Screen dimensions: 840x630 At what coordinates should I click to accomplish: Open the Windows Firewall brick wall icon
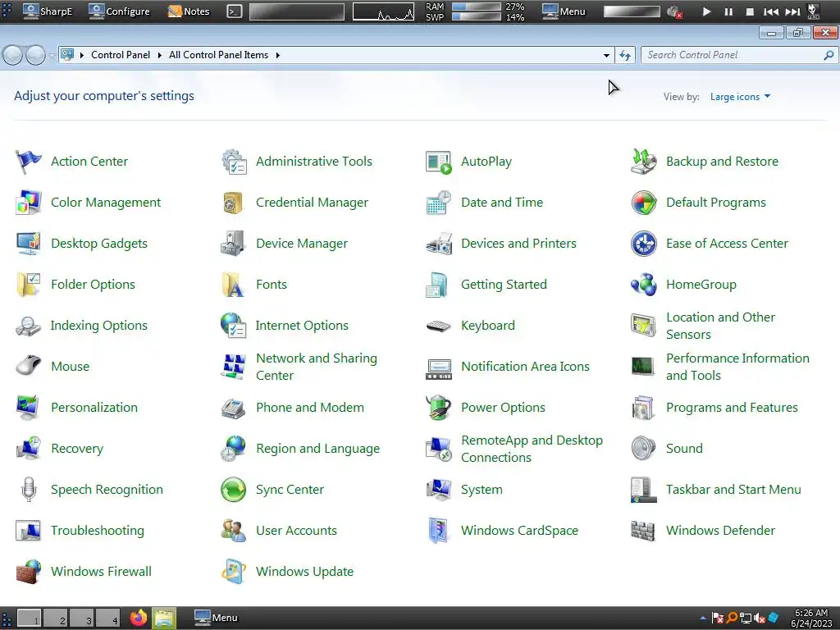tap(29, 572)
